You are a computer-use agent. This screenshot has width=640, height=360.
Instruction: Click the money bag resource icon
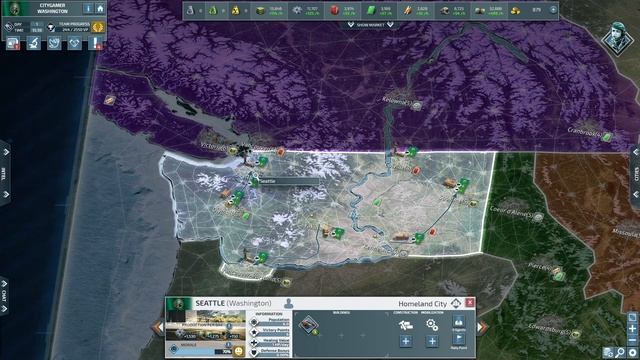click(190, 11)
